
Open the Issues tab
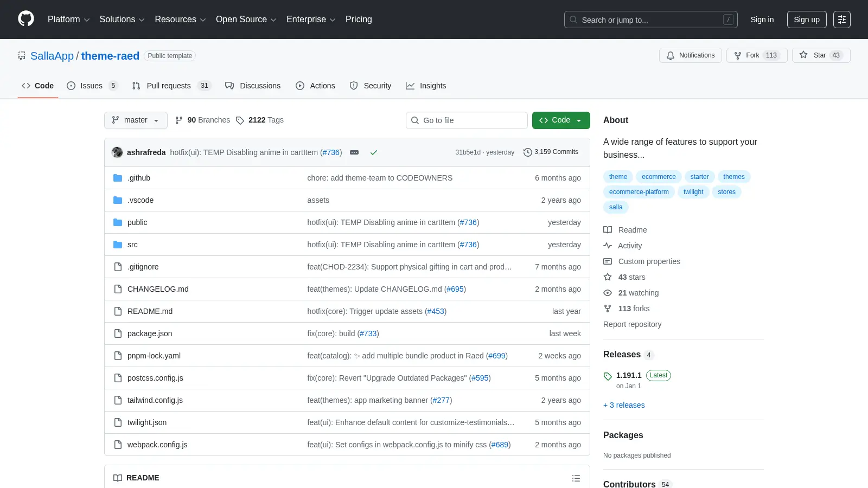coord(92,86)
